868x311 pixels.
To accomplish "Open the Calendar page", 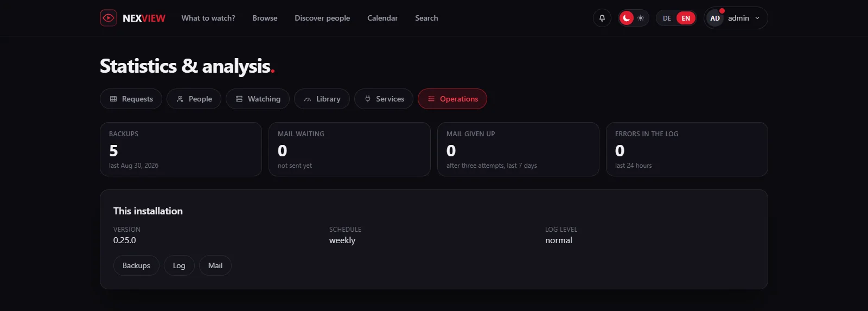I will [x=382, y=18].
